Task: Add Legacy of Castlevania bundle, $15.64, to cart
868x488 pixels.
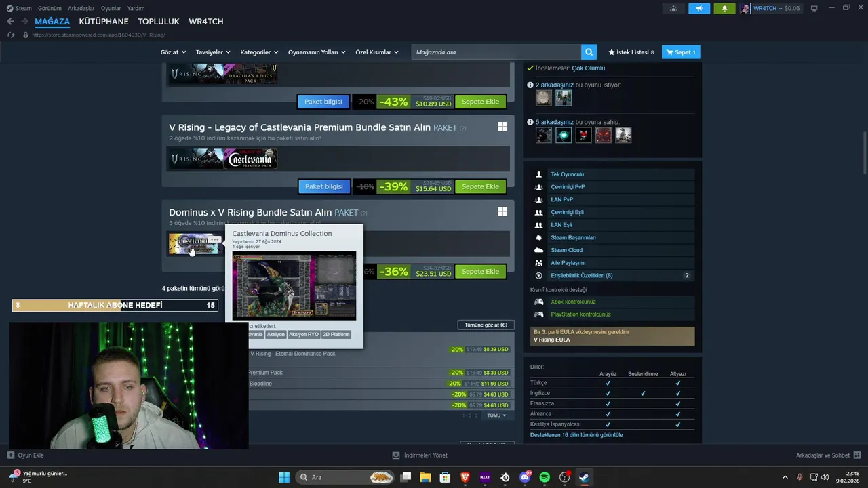Action: coord(480,186)
